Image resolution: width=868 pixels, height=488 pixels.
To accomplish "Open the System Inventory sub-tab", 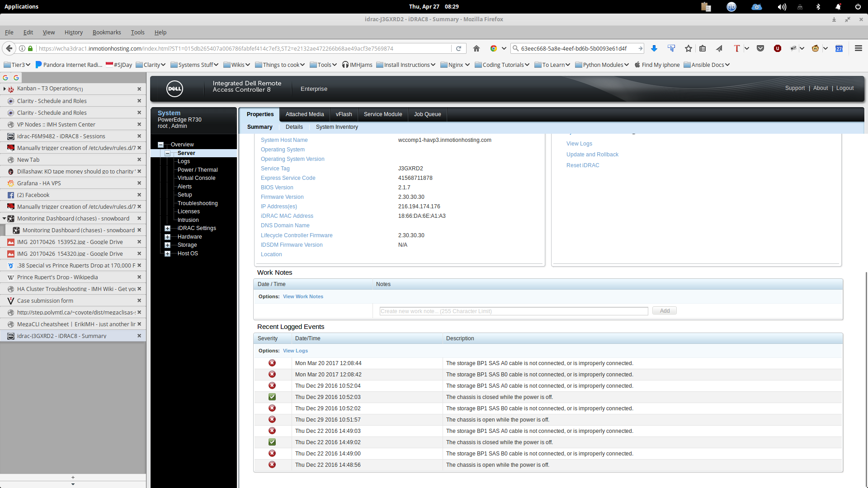I will click(x=337, y=127).
